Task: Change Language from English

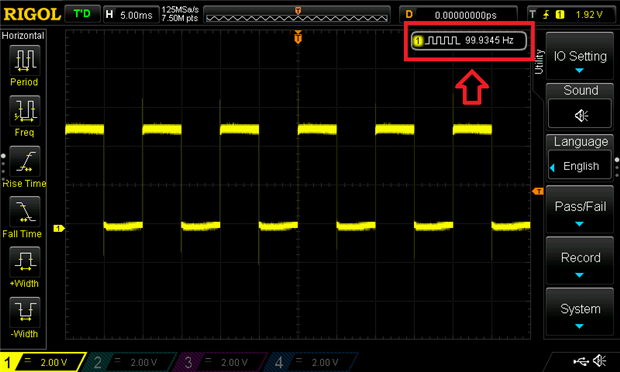Action: [x=580, y=166]
